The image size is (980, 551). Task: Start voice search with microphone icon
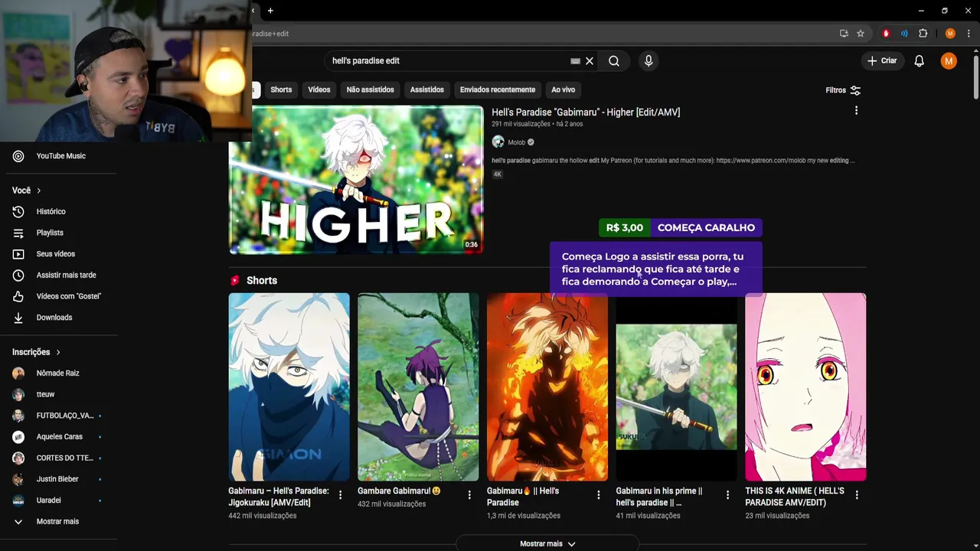click(x=648, y=61)
